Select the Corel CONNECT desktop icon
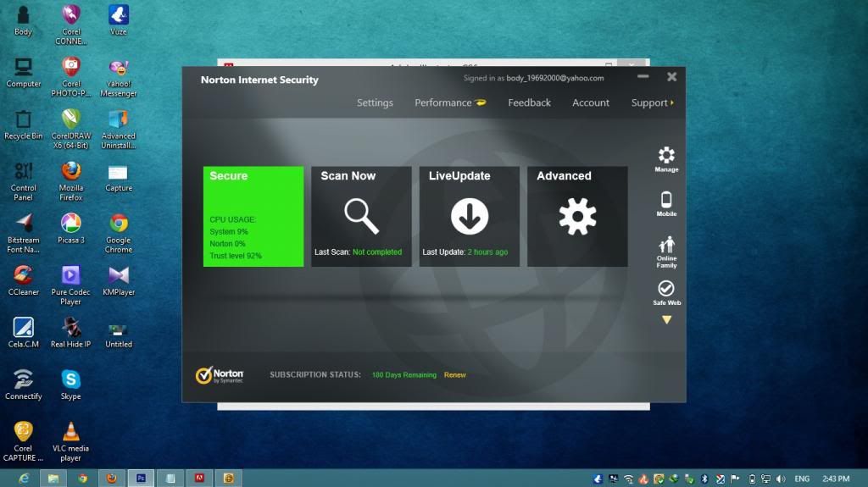 [x=71, y=25]
